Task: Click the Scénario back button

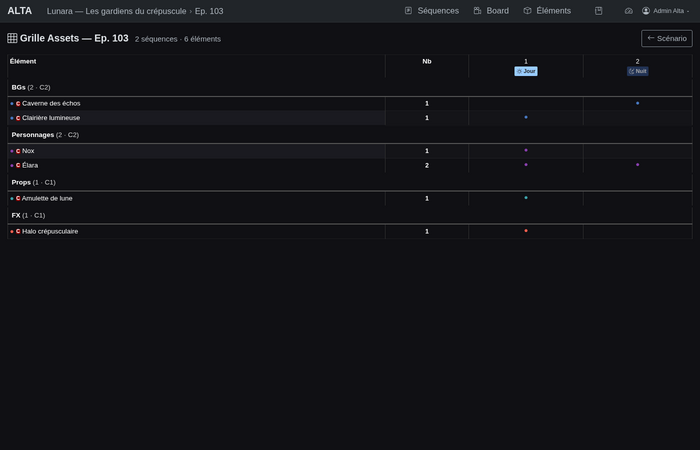Action: click(x=666, y=38)
